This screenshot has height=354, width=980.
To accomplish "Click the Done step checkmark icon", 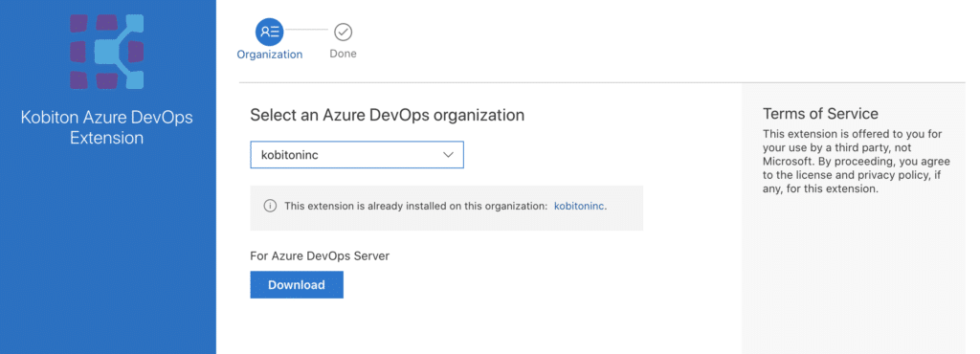I will [344, 32].
